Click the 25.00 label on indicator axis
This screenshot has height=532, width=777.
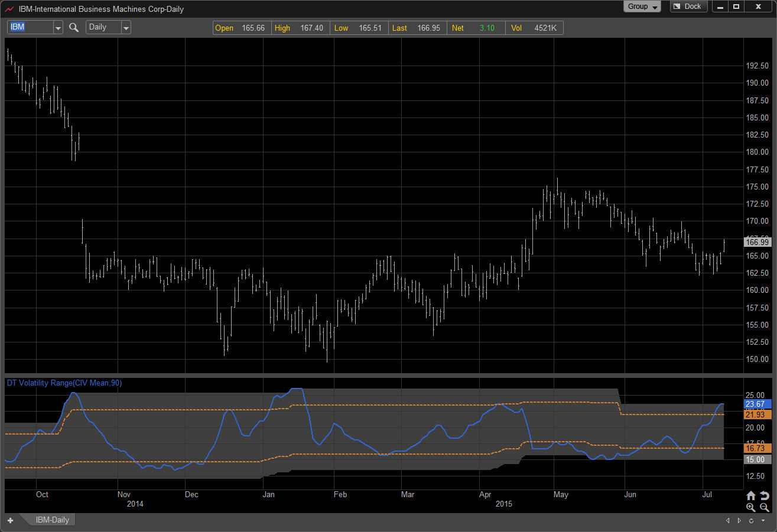pos(755,395)
